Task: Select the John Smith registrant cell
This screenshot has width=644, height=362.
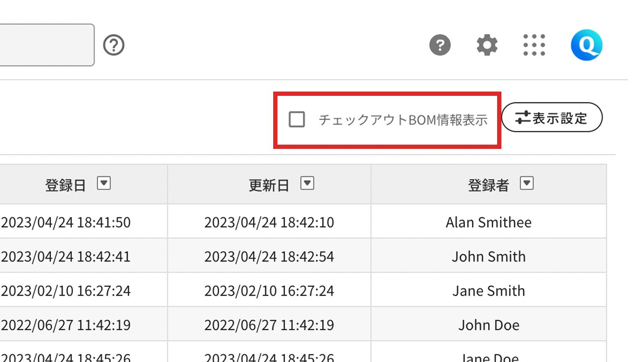Action: point(488,256)
